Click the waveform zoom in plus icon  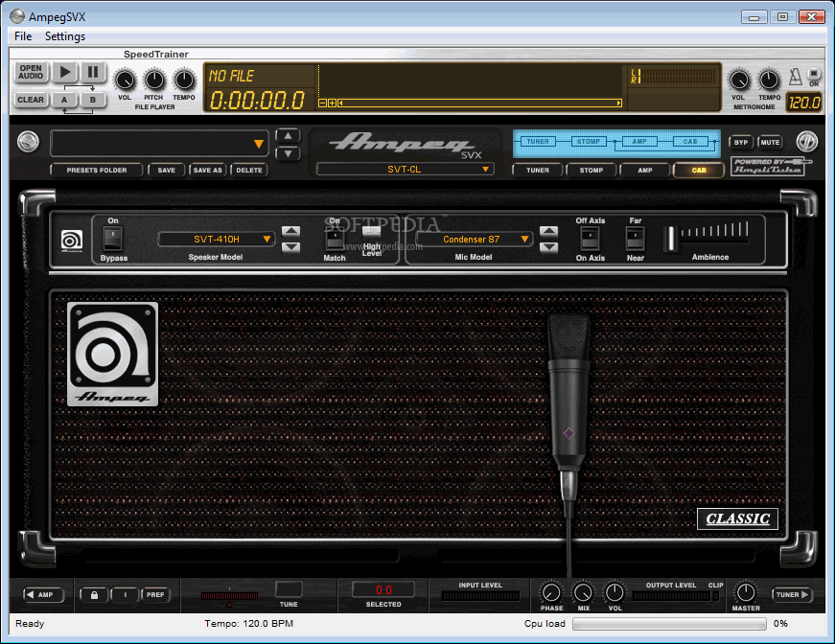[332, 103]
